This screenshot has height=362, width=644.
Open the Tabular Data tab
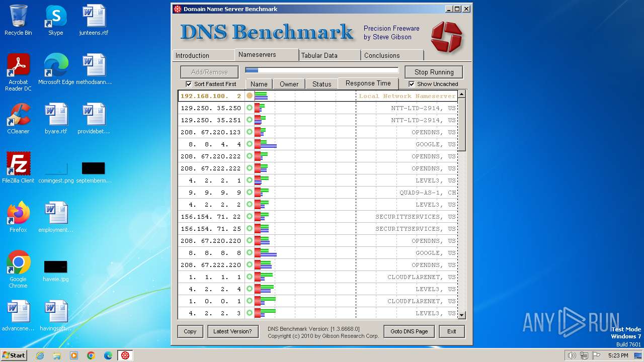coord(330,55)
